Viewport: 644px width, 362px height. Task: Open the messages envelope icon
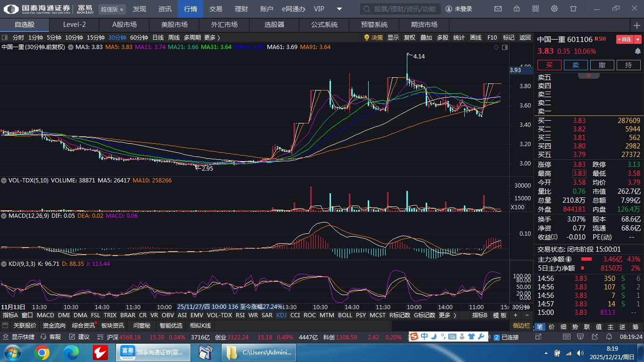tap(498, 9)
